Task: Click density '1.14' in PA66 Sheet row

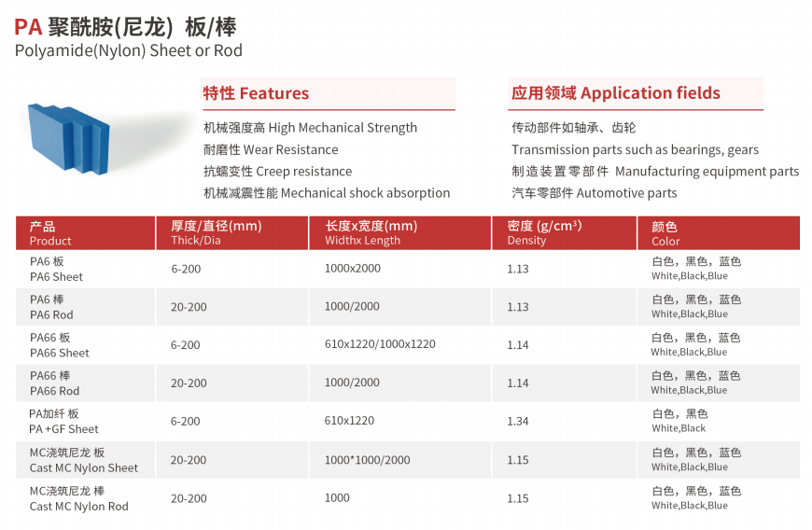Action: (518, 345)
